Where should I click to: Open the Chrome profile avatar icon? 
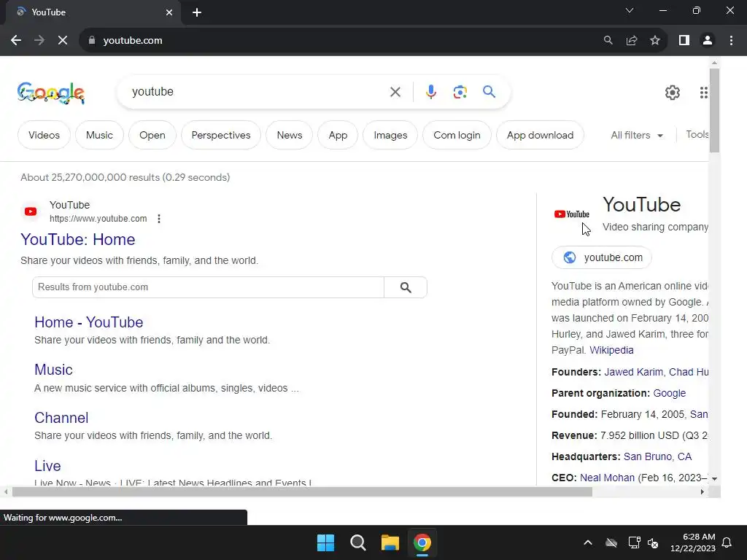(708, 41)
